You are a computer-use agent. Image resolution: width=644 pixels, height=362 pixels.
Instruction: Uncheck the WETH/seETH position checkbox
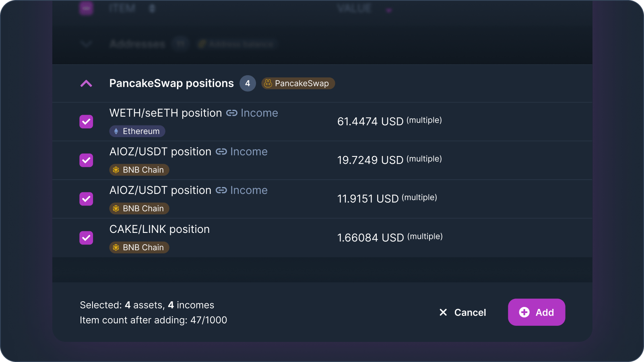pos(86,121)
